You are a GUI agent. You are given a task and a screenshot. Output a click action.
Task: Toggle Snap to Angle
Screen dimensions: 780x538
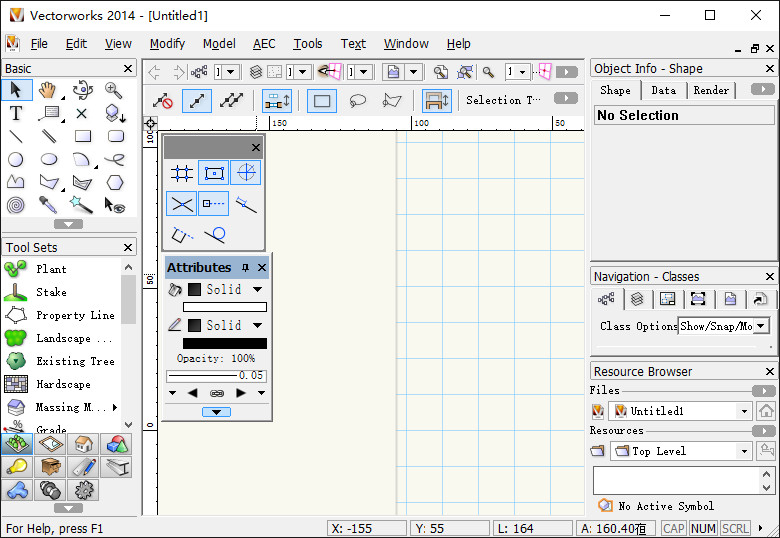click(246, 173)
